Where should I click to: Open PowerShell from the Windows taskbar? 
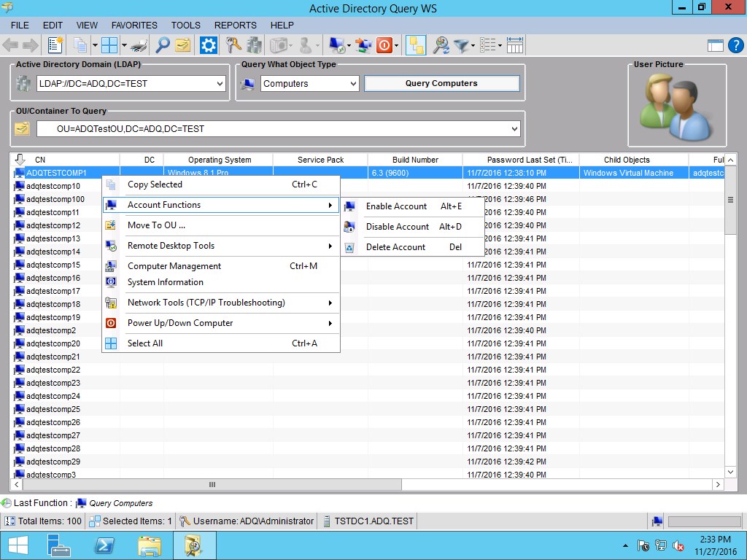point(104,545)
